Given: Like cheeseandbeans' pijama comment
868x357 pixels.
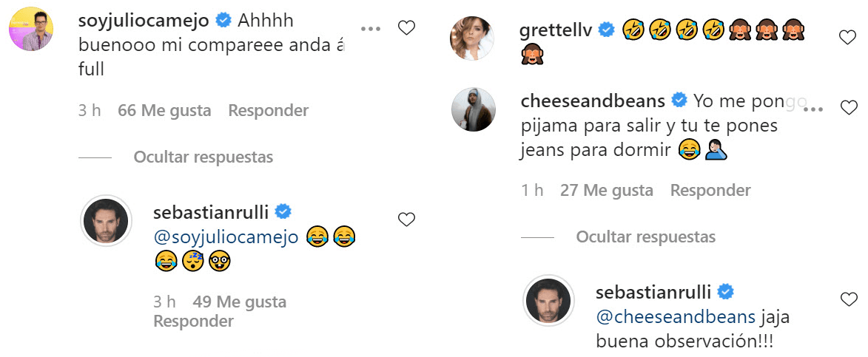Looking at the screenshot, I should coord(848,108).
